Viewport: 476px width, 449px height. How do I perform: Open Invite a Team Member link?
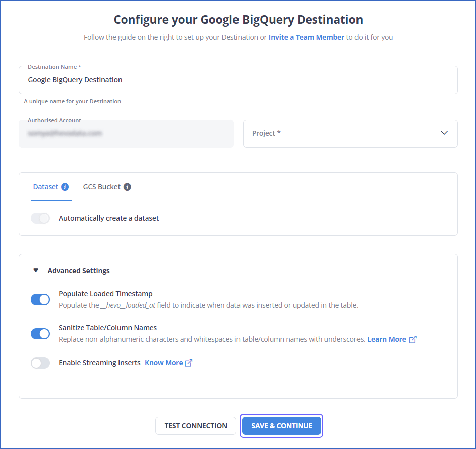pos(306,37)
